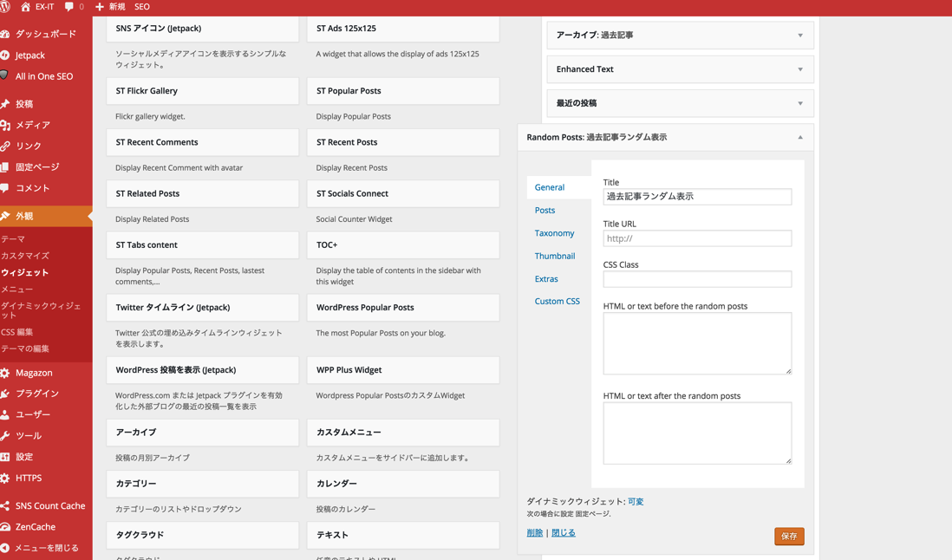Switch to the Taxonomy tab
This screenshot has height=560, width=952.
(x=554, y=233)
